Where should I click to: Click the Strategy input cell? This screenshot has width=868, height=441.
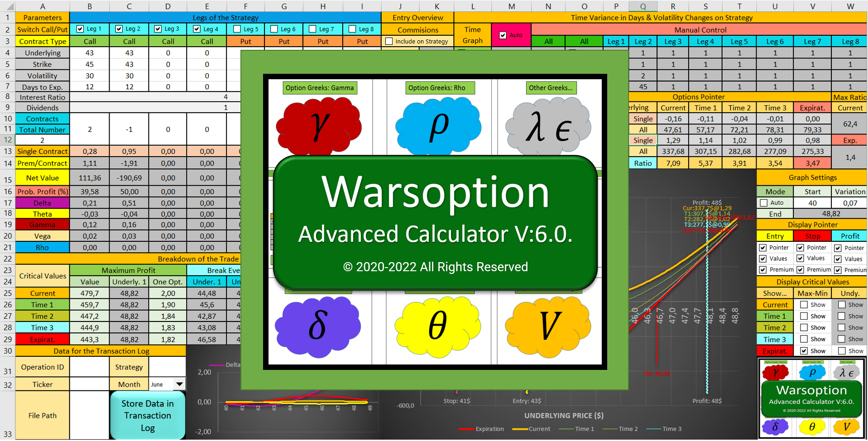click(x=167, y=367)
